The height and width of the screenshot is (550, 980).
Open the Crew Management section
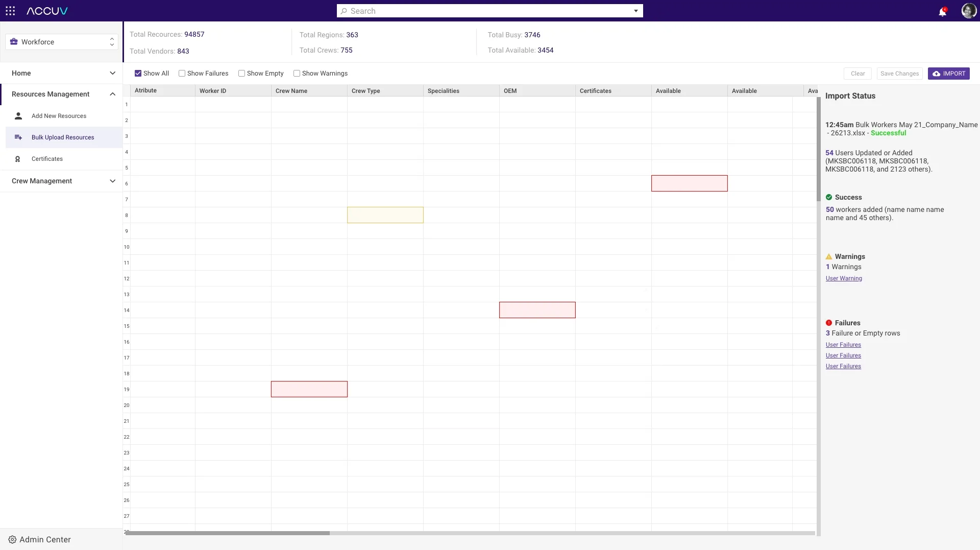click(61, 181)
